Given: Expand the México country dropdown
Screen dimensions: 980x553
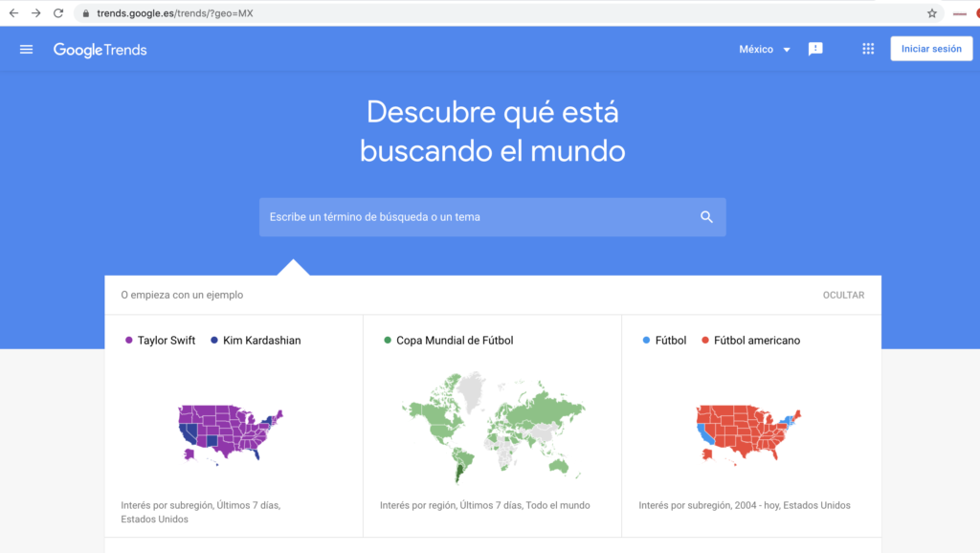Looking at the screenshot, I should [x=765, y=50].
